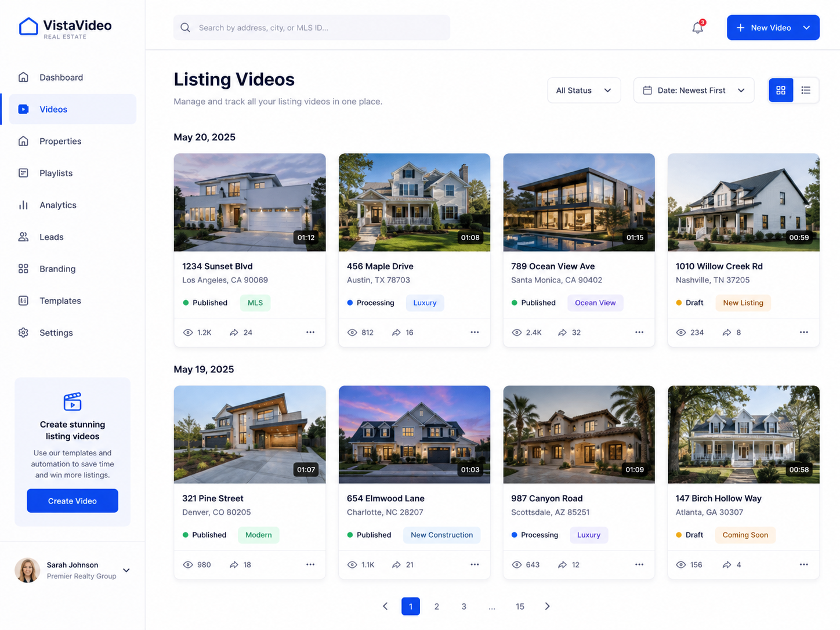This screenshot has width=840, height=630.
Task: Click views eye icon on 1010 Willow Creek Rd
Action: click(x=681, y=332)
